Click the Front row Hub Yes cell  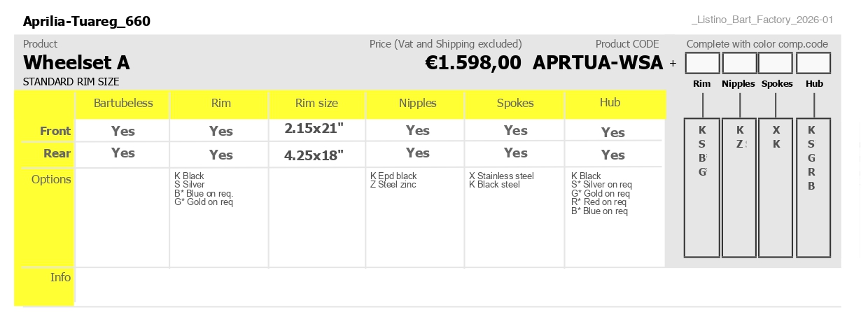[x=613, y=132]
